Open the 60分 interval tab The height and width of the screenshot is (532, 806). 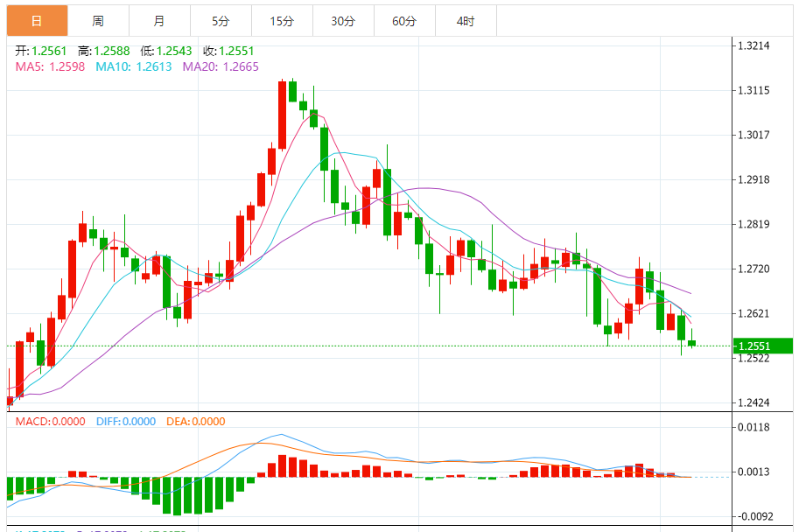click(404, 21)
